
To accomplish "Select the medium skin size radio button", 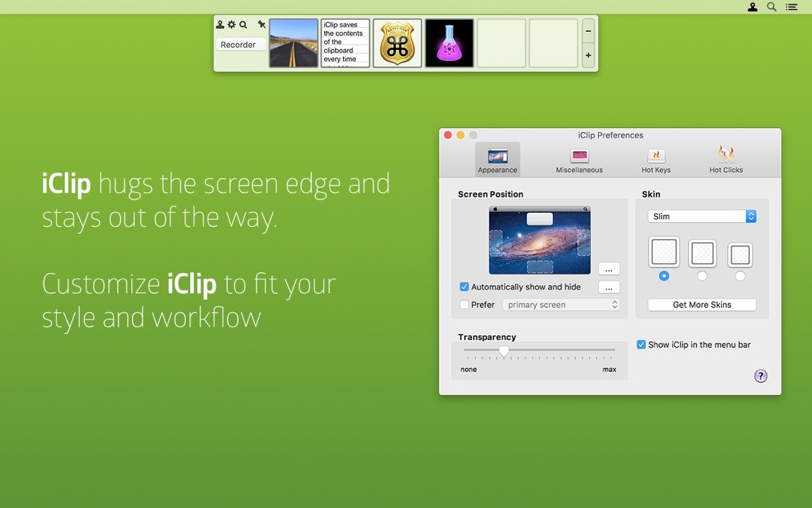I will 702,276.
